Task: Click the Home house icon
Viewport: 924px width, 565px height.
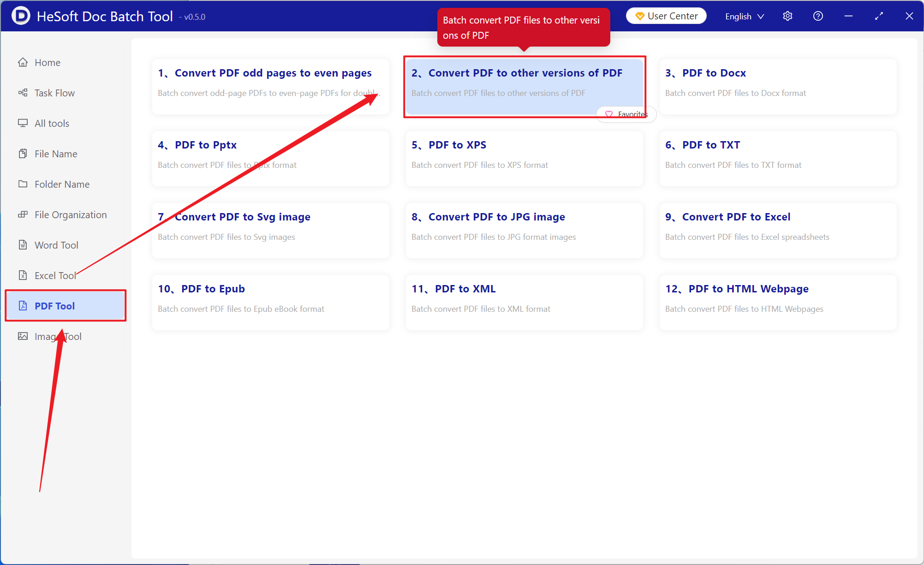Action: coord(23,62)
